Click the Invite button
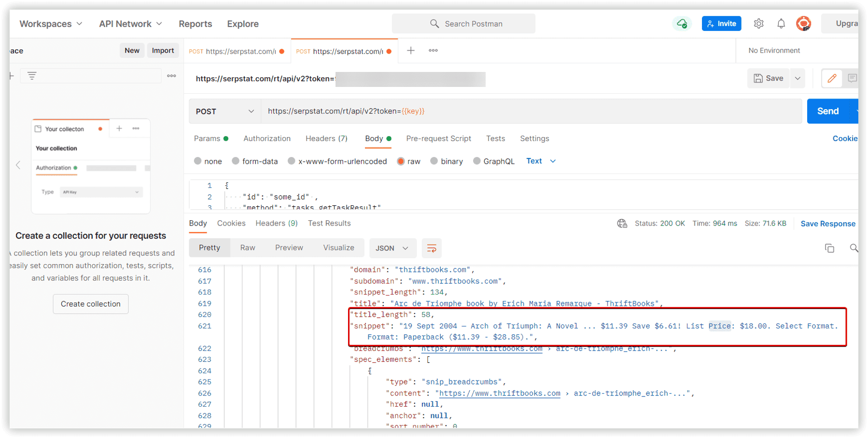Image resolution: width=868 pixels, height=438 pixels. (x=721, y=24)
